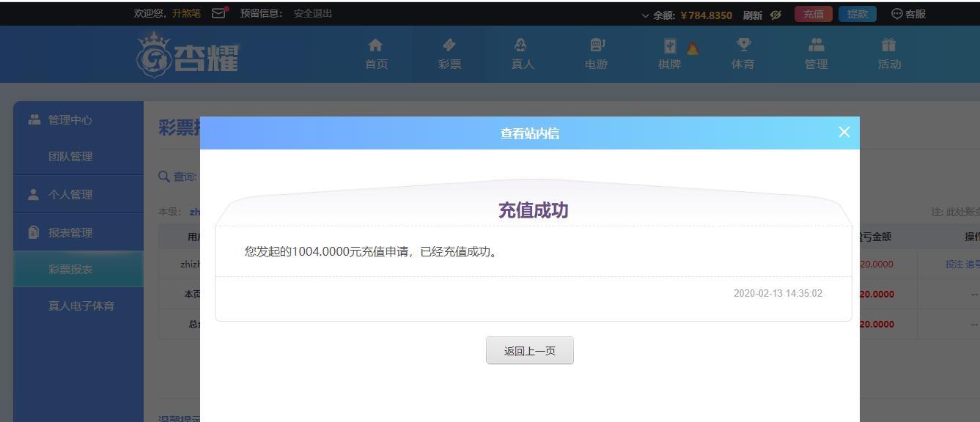The width and height of the screenshot is (980, 422).
Task: Click the timestamp 2020-02-13 14:35:02
Action: point(778,293)
